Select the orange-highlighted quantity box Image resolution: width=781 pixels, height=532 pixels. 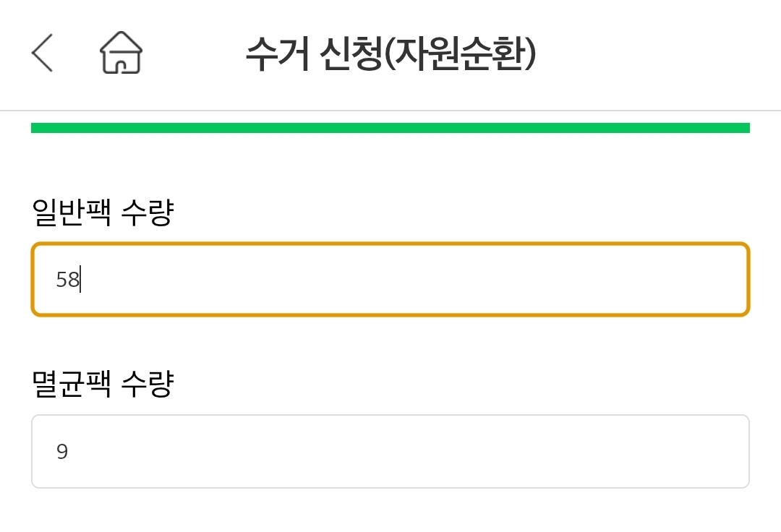[390, 280]
